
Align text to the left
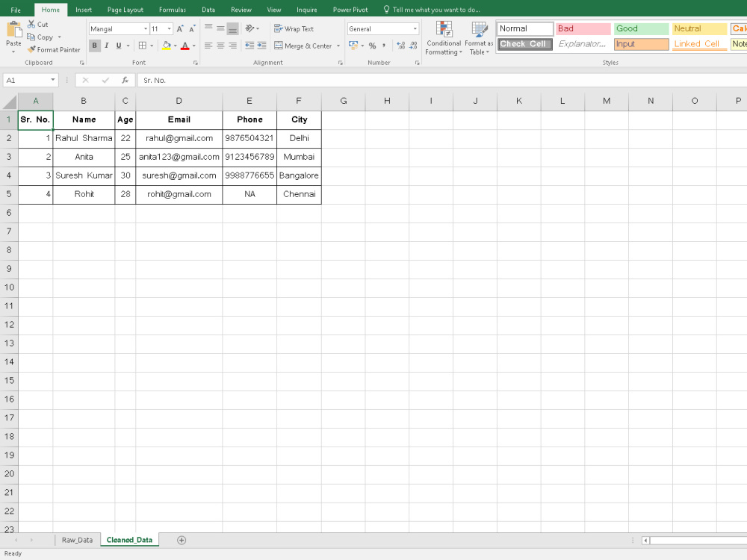pos(208,46)
